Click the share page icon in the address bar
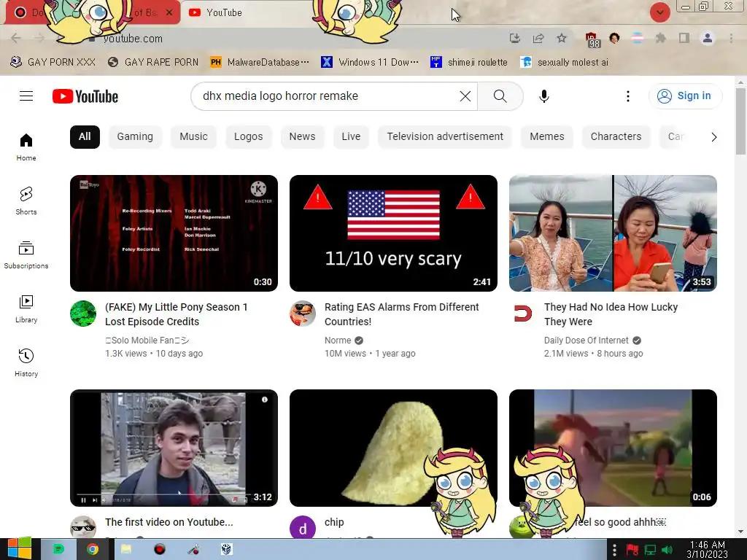The image size is (747, 560). [538, 38]
